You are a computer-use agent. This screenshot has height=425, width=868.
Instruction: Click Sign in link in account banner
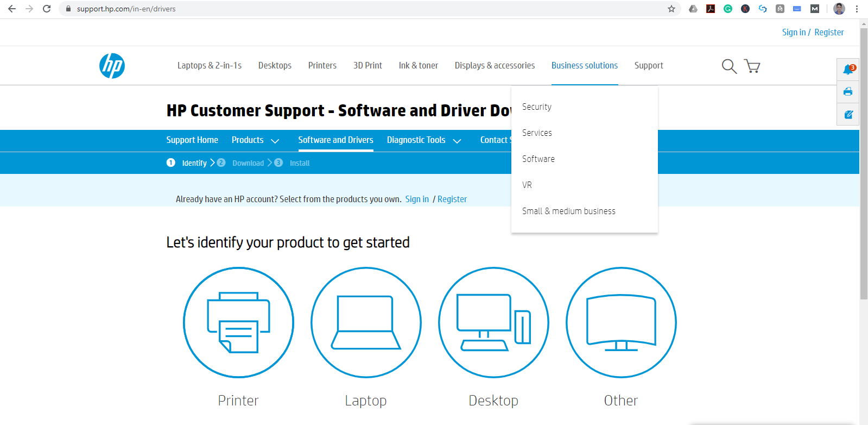[417, 199]
